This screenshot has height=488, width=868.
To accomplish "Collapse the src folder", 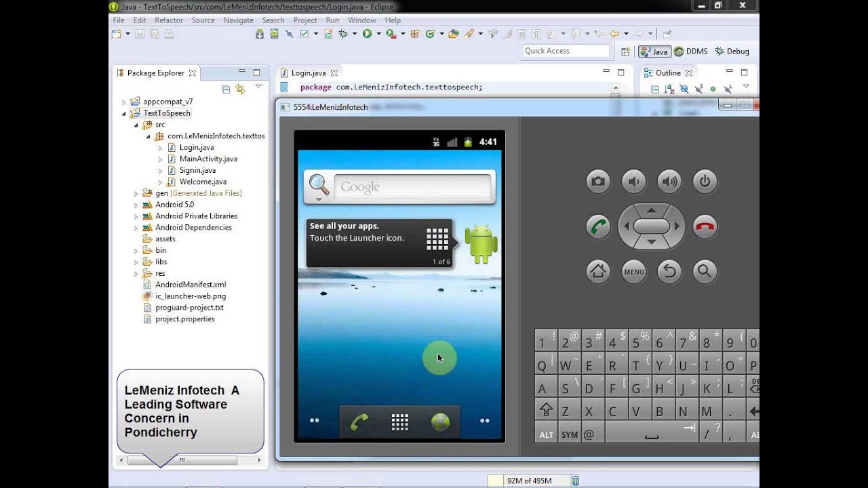I will (x=136, y=125).
